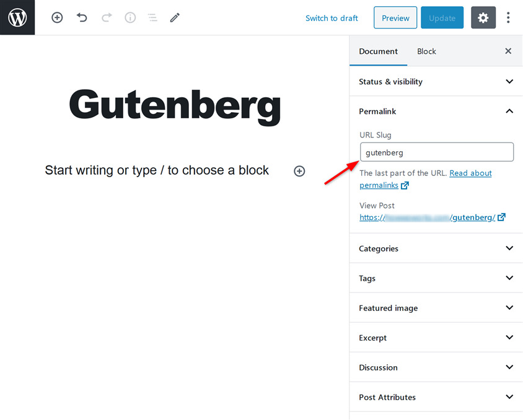Open block navigation list icon
The height and width of the screenshot is (420, 523).
152,18
